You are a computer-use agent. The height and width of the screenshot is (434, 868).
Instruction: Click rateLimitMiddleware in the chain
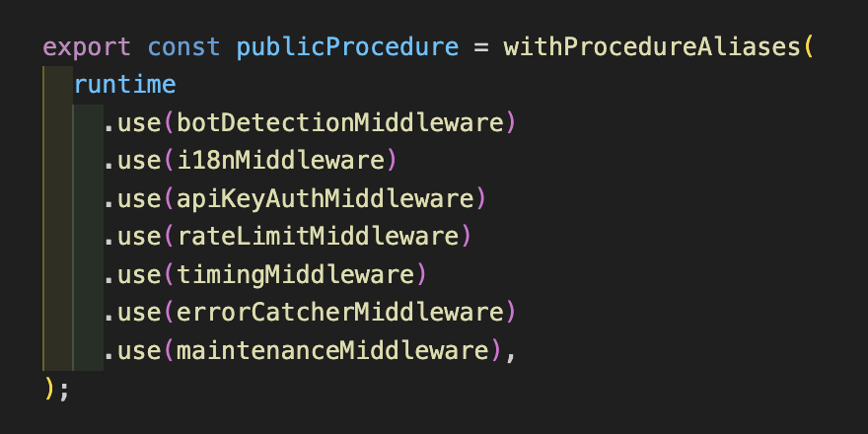tap(318, 237)
